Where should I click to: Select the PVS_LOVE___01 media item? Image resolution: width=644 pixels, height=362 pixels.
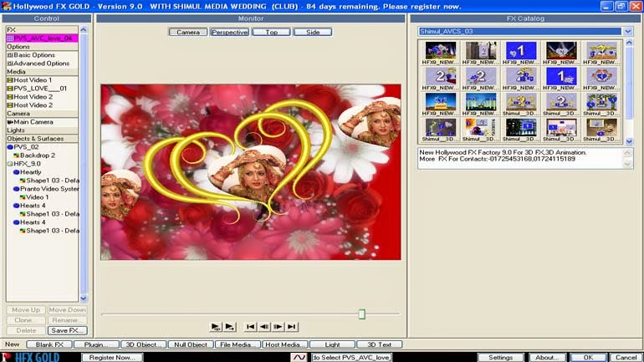[42, 89]
